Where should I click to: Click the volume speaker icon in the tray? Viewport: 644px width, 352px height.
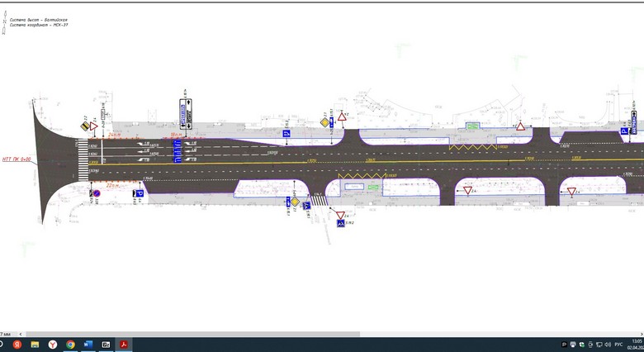point(607,344)
